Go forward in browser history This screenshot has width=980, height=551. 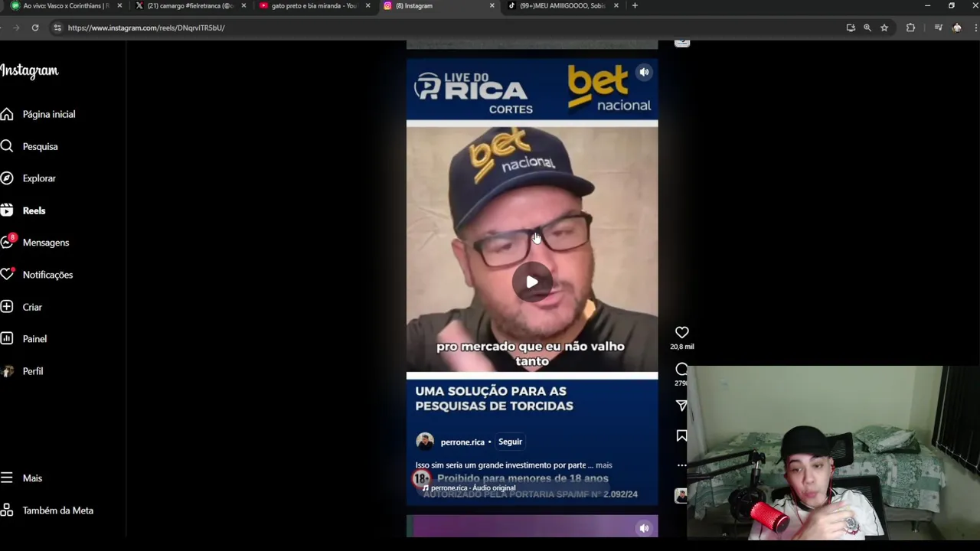(x=15, y=28)
